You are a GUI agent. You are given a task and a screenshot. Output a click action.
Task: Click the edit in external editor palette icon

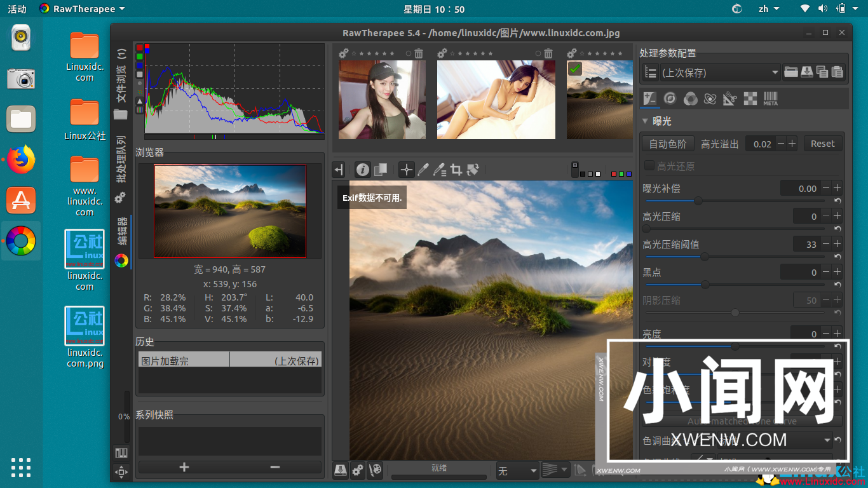tap(376, 470)
